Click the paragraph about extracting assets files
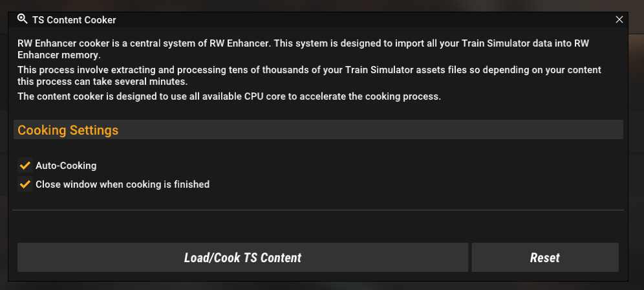 pyautogui.click(x=309, y=75)
